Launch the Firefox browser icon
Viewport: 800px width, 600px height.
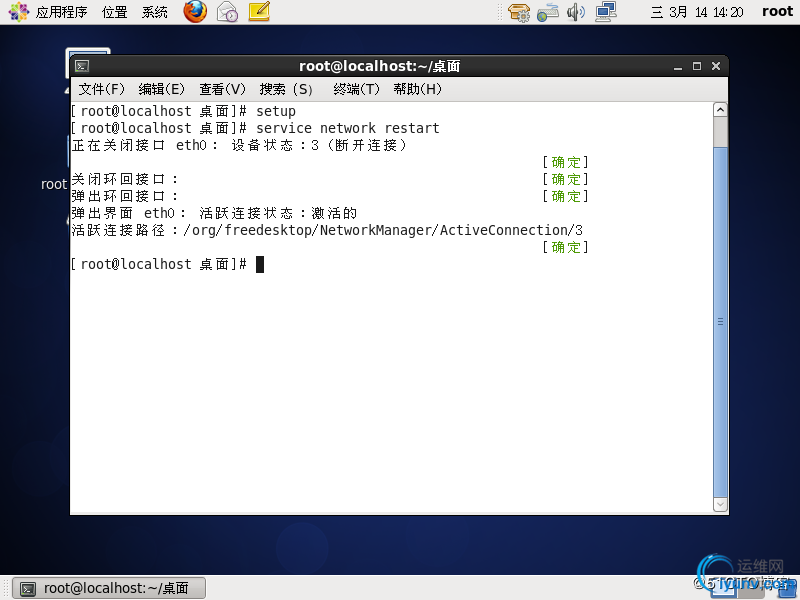195,12
